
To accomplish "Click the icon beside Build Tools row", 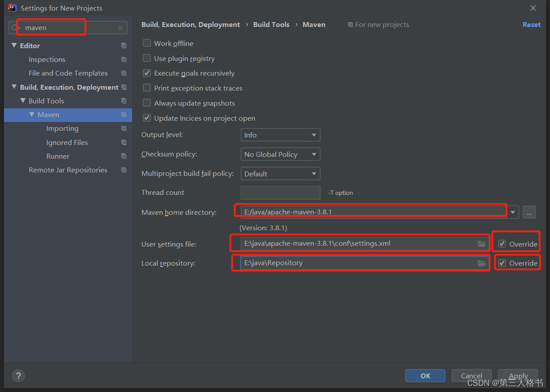I will click(124, 101).
